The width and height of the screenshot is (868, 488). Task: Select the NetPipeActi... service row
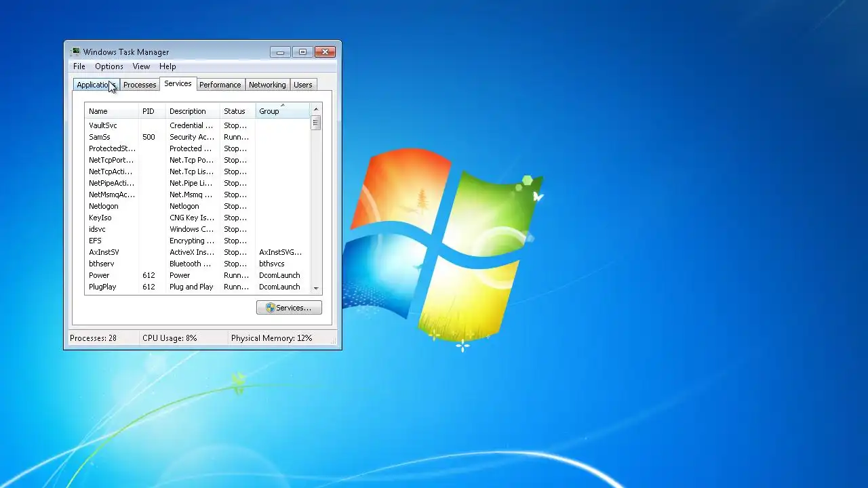197,183
